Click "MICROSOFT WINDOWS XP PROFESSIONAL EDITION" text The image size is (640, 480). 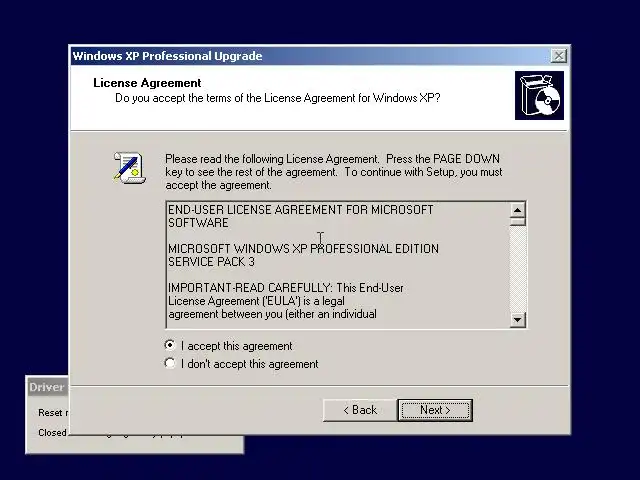(x=303, y=249)
